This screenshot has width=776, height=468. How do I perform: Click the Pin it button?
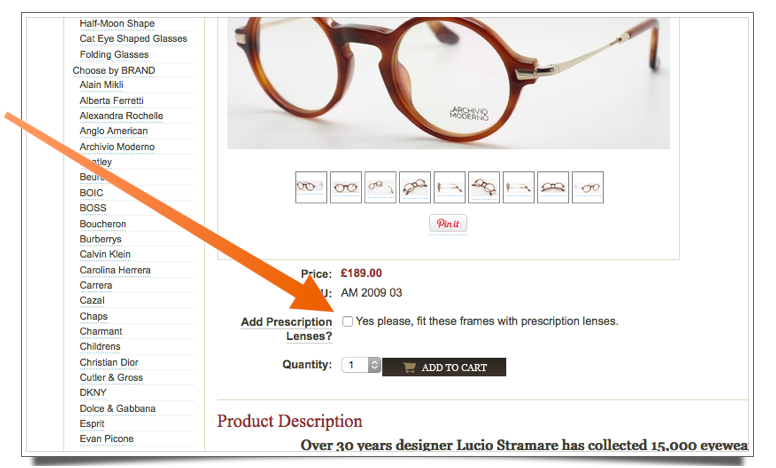coord(448,223)
